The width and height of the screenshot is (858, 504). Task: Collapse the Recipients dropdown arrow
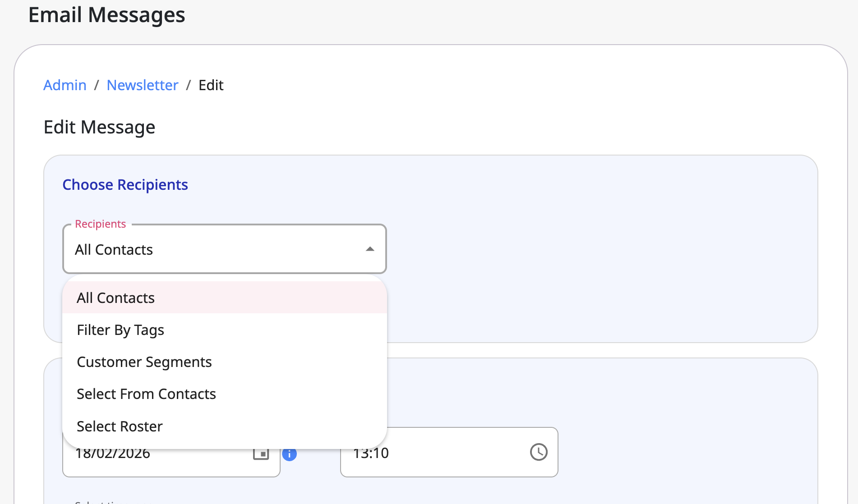point(370,249)
